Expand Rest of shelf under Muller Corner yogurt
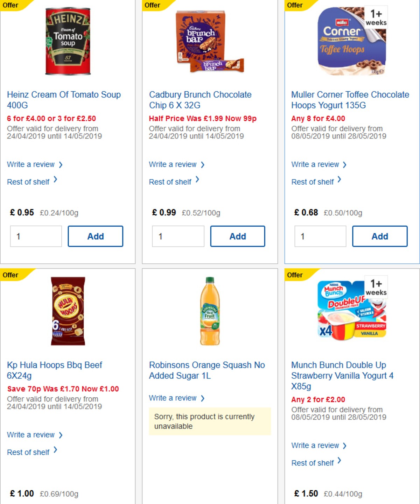This screenshot has height=504, width=420. [x=313, y=182]
